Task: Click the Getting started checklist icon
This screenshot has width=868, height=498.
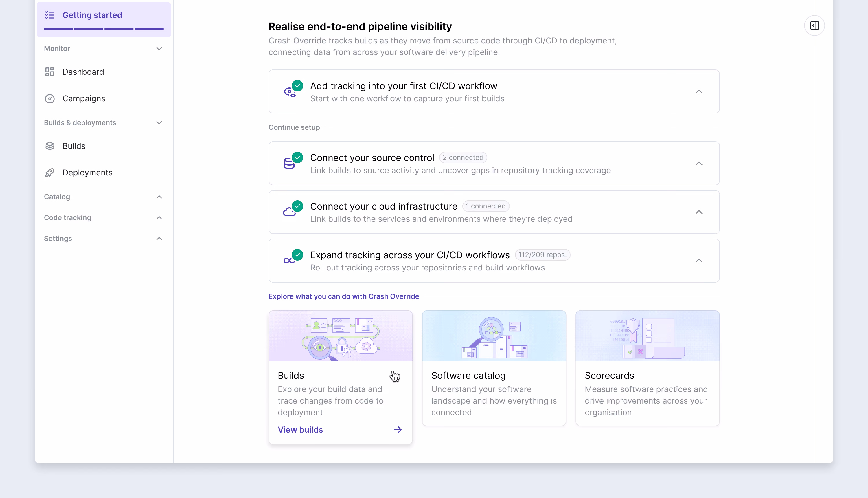Action: point(49,15)
